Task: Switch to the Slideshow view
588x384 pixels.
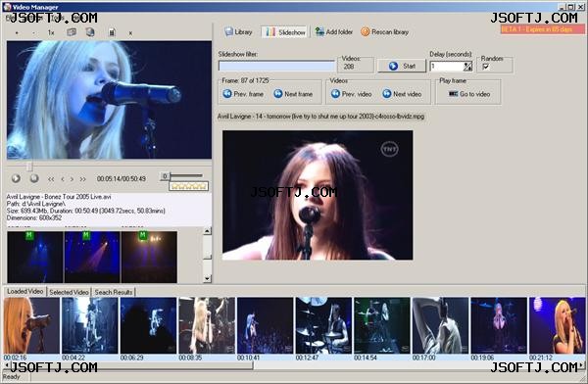Action: [x=285, y=32]
